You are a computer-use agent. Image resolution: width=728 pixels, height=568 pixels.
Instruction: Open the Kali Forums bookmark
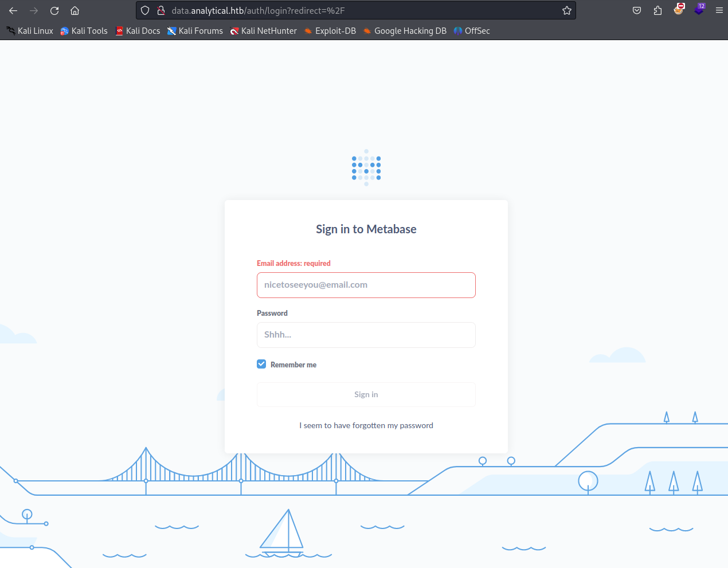[x=195, y=31]
